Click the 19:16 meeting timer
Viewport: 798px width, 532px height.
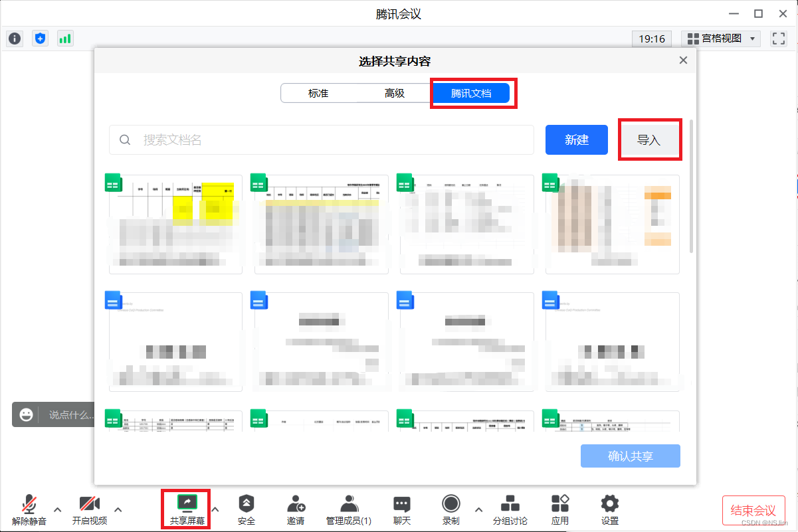(652, 39)
